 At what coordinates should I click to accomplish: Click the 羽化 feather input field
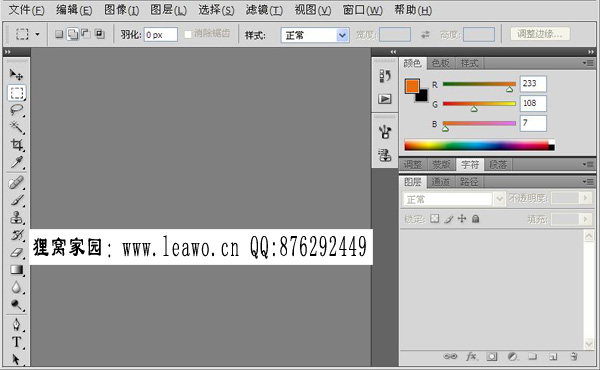tap(161, 35)
